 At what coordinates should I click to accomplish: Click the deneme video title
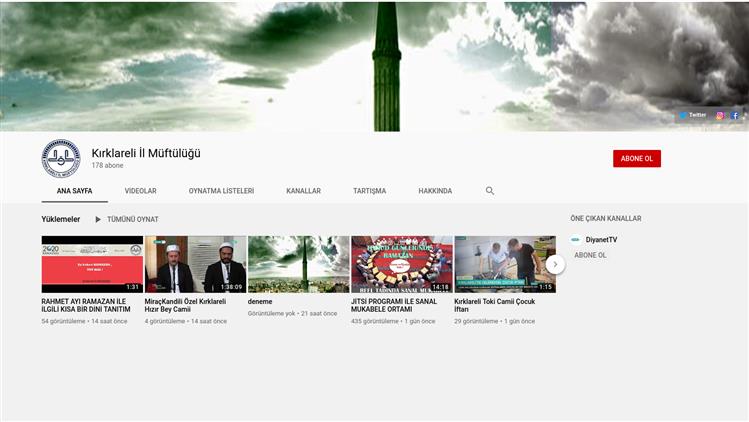click(x=260, y=302)
